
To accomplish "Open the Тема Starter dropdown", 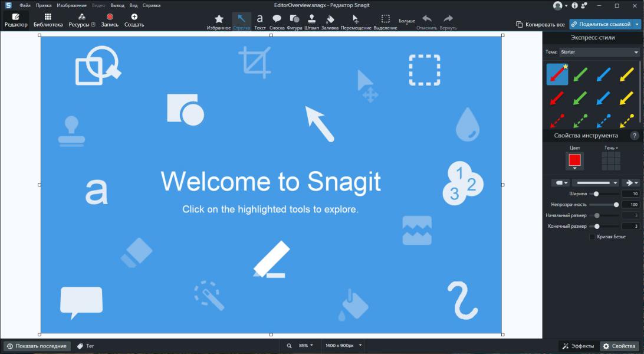I will click(x=592, y=52).
